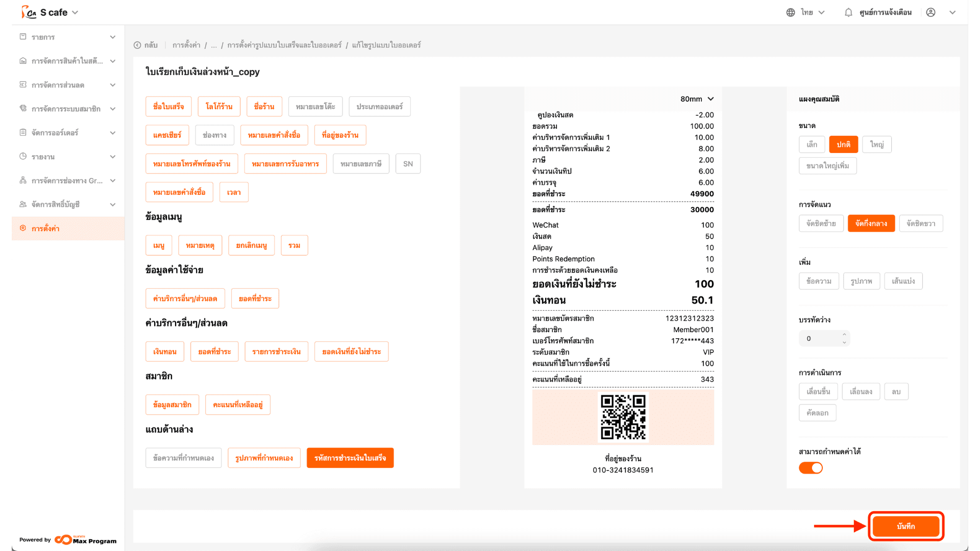This screenshot has width=980, height=551.
Task: Open the 80mm paper width dropdown
Action: pyautogui.click(x=697, y=99)
